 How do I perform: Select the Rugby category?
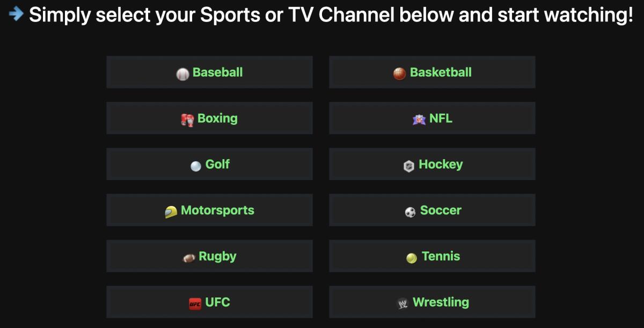[209, 256]
